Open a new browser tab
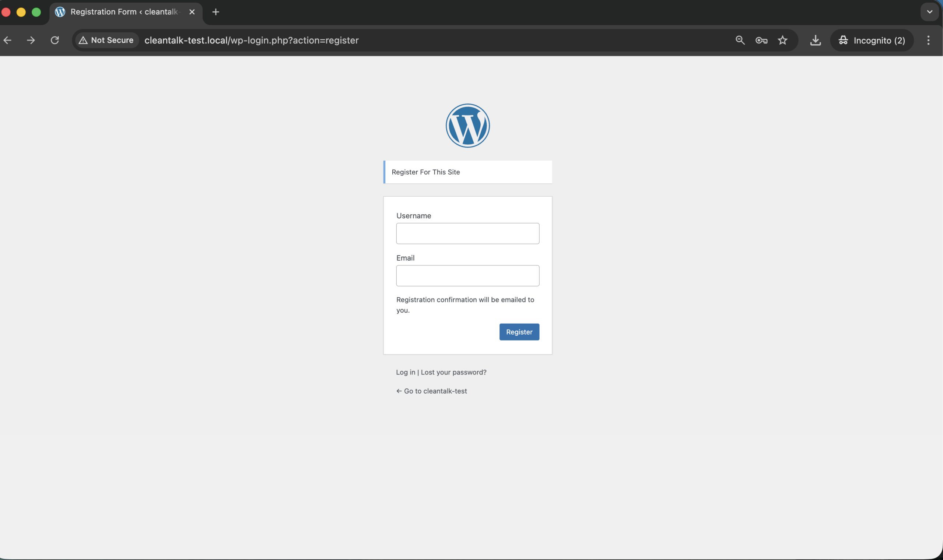This screenshot has height=560, width=943. click(215, 12)
